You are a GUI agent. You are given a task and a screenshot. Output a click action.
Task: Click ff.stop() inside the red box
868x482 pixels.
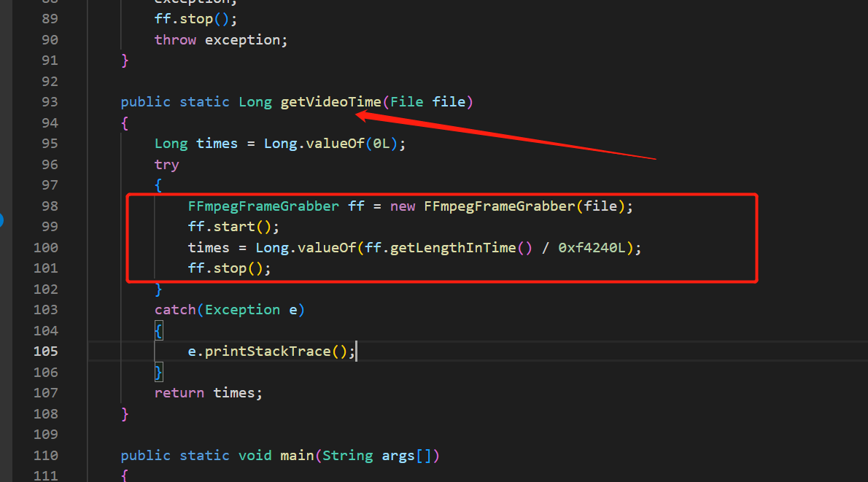click(229, 268)
